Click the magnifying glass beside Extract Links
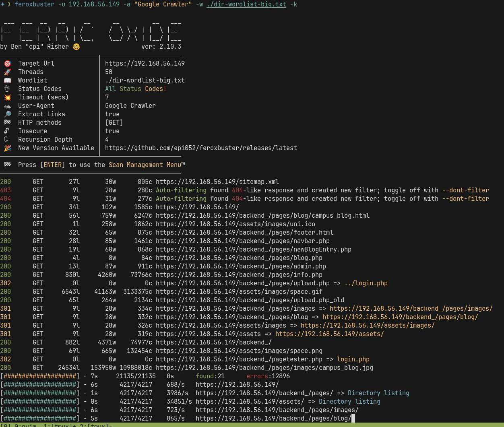The image size is (504, 427). click(x=7, y=114)
